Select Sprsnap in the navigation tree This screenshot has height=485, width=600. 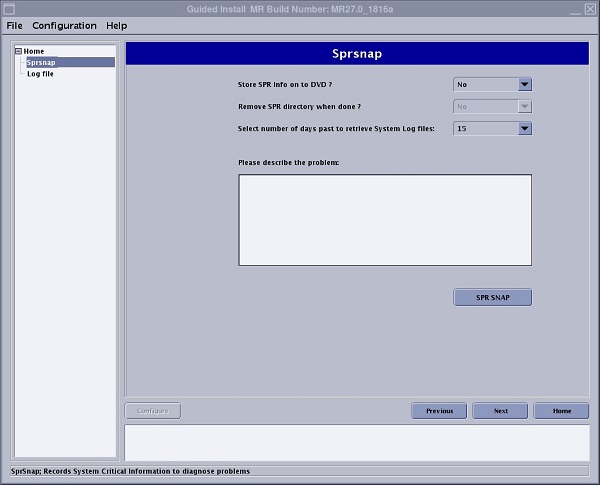41,62
